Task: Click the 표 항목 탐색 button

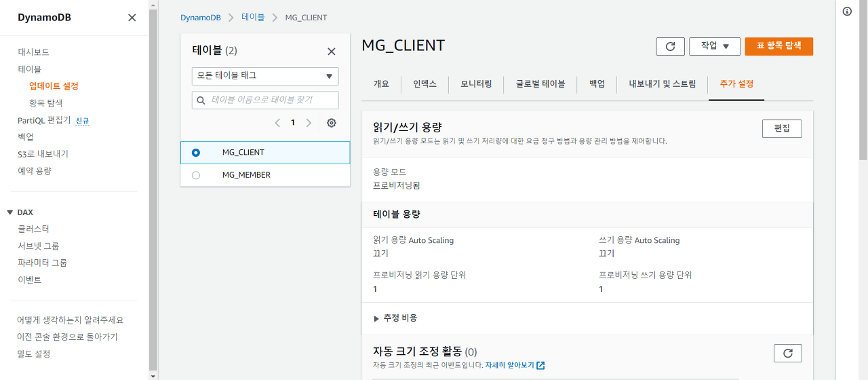Action: pyautogui.click(x=778, y=46)
